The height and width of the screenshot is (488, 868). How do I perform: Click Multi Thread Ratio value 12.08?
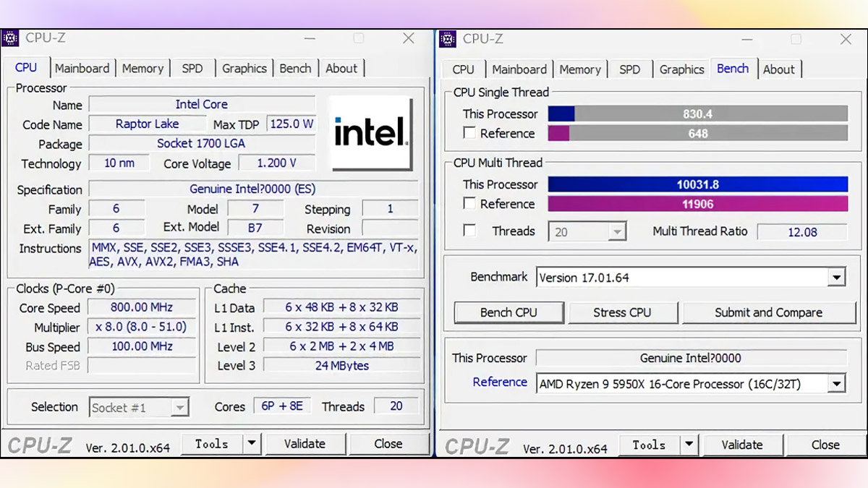[802, 232]
